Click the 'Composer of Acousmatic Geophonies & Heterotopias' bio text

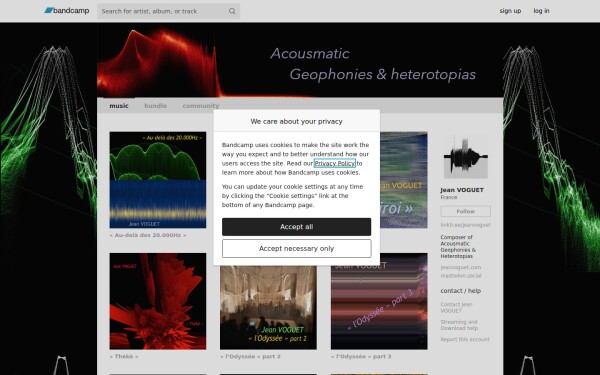[458, 247]
